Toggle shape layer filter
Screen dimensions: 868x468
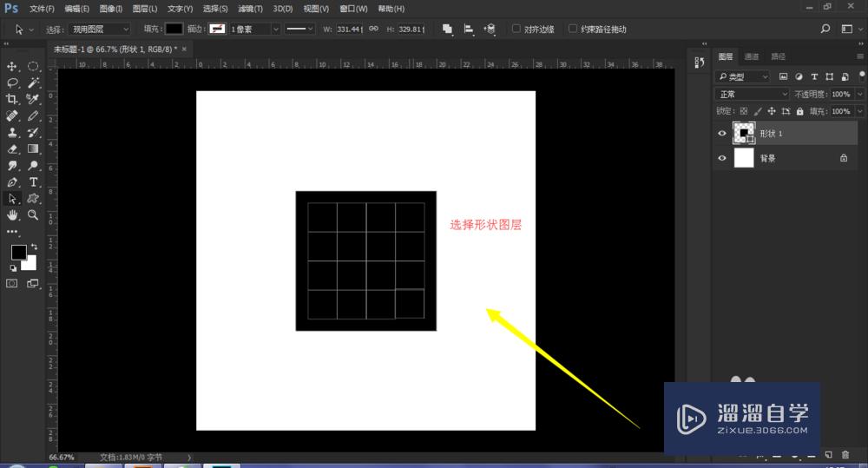(x=829, y=76)
